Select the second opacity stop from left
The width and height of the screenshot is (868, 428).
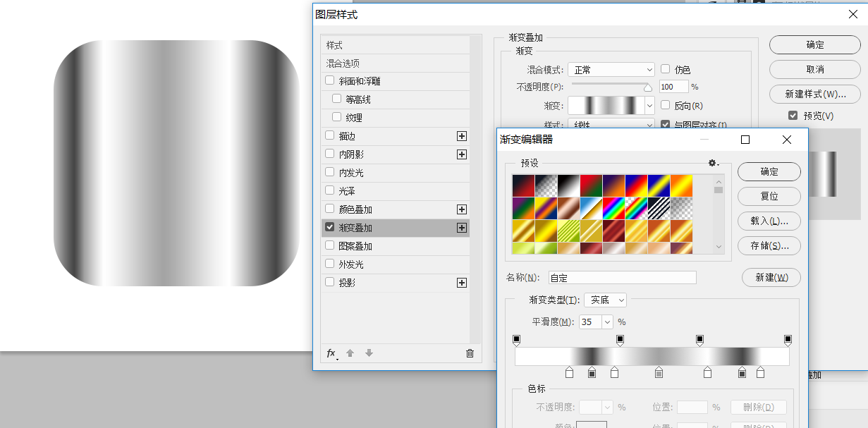[620, 341]
